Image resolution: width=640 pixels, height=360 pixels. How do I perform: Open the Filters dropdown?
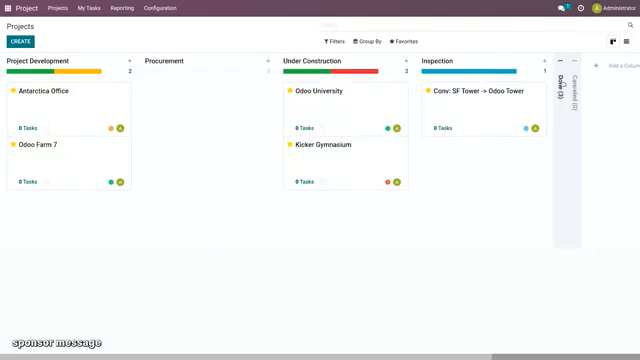[334, 42]
